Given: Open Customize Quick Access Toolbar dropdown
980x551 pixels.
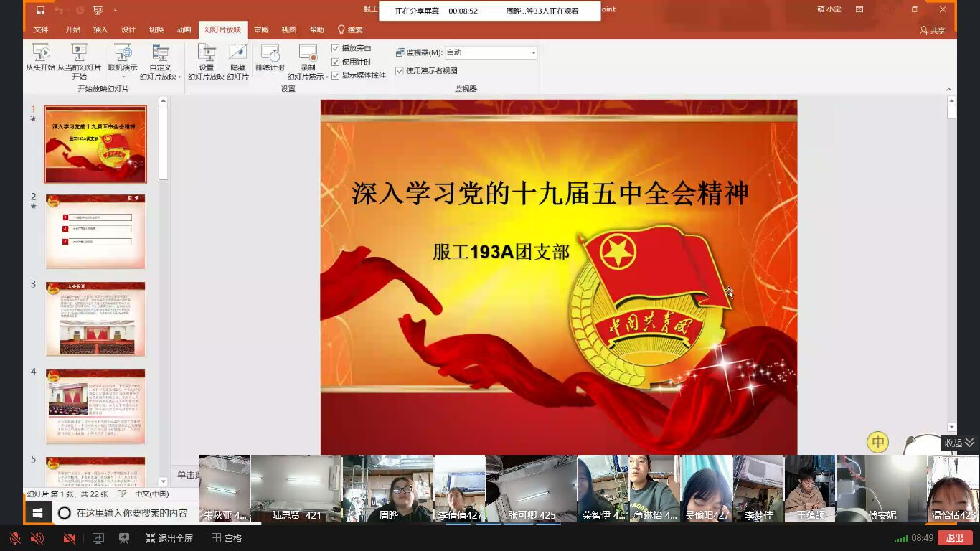Looking at the screenshot, I should pos(115,11).
